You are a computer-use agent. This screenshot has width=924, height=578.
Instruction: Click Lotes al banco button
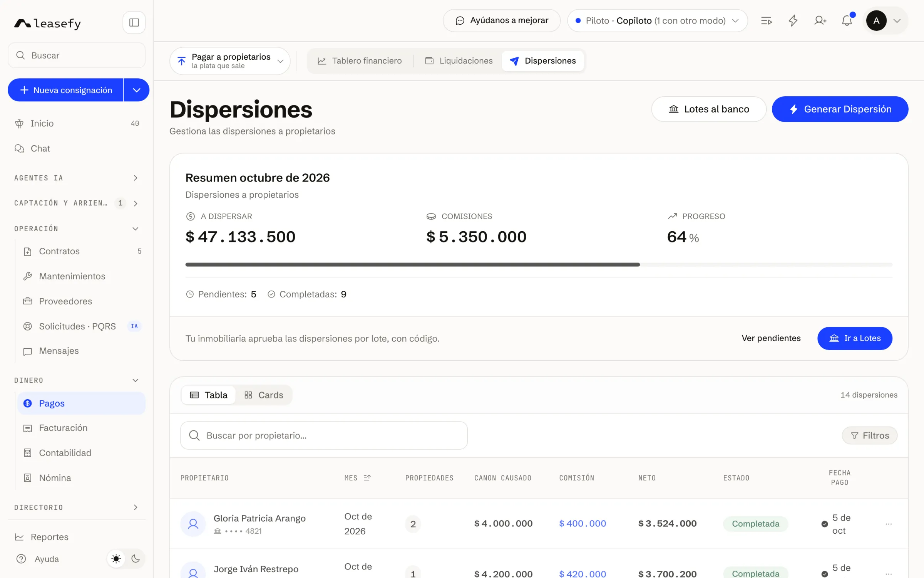pos(709,109)
